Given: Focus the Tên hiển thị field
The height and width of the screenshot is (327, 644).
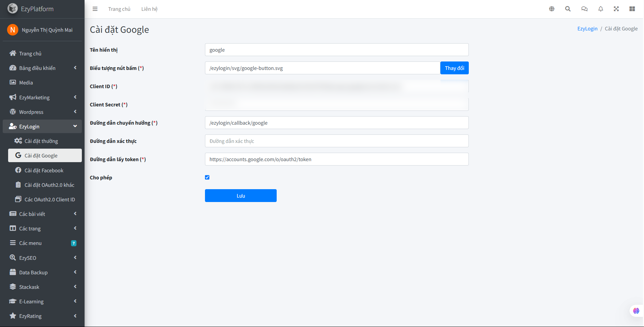Looking at the screenshot, I should pos(337,50).
